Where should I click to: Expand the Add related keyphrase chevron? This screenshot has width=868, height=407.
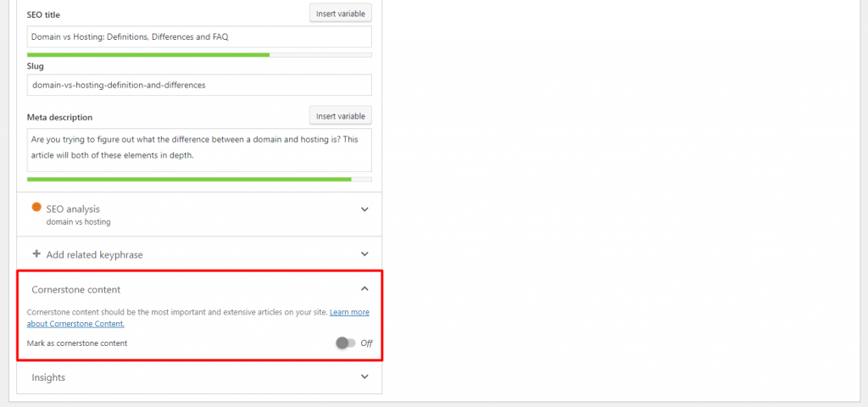364,254
